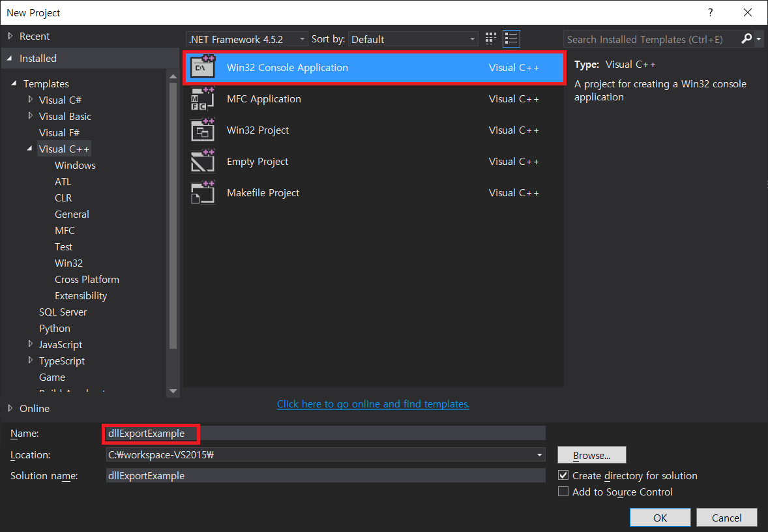Click the Makefile Project template icon
Screen dimensions: 768x532
(x=203, y=192)
